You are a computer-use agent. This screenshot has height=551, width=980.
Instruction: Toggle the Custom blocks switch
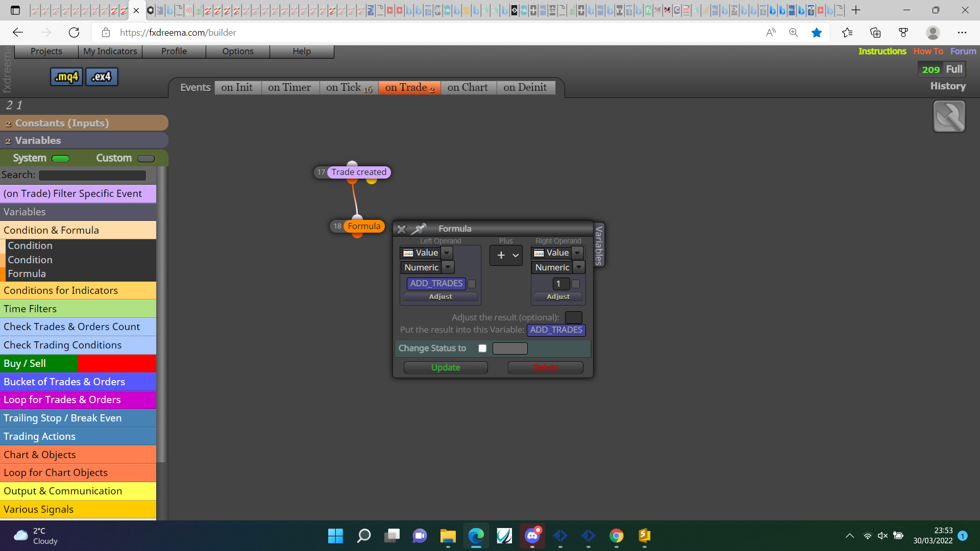coord(146,159)
